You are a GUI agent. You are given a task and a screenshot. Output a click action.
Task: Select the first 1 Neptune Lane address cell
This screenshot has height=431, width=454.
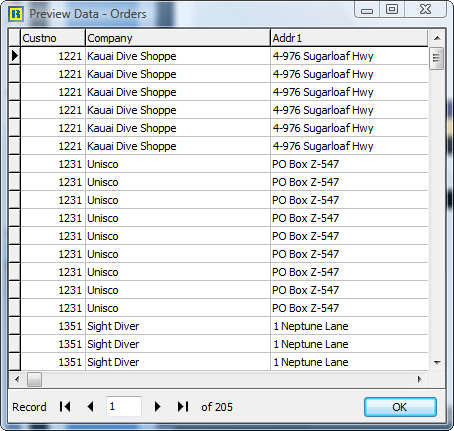point(349,326)
